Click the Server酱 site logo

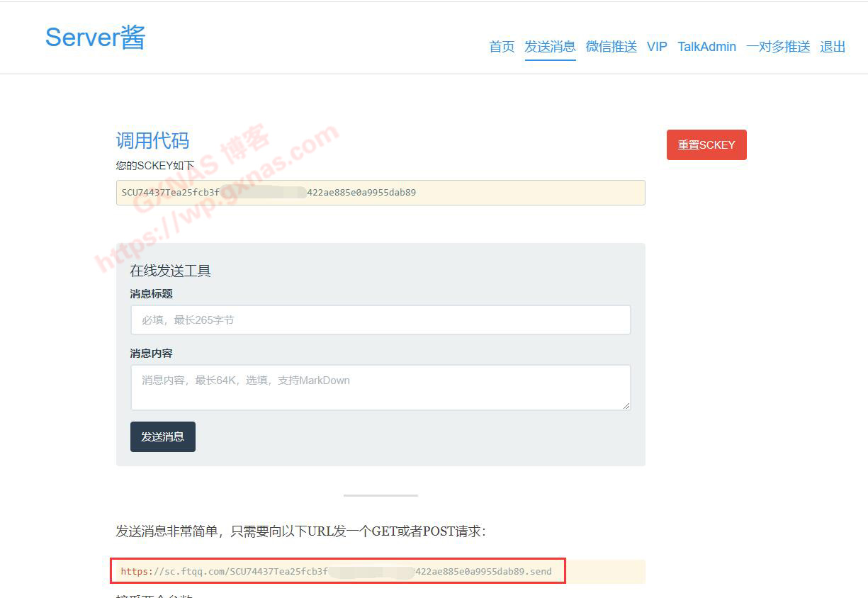pyautogui.click(x=95, y=37)
